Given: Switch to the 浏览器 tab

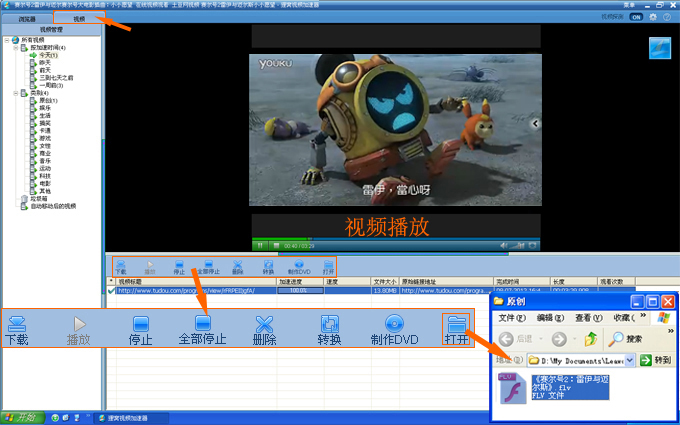Looking at the screenshot, I should [x=27, y=19].
